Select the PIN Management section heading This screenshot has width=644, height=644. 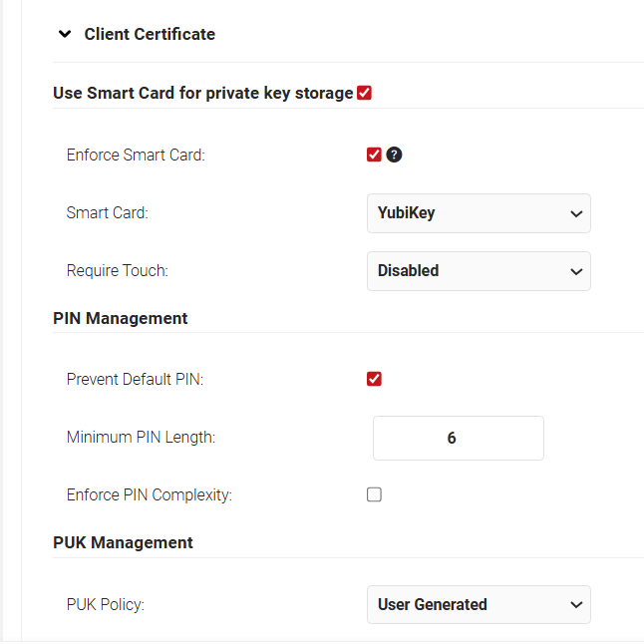tap(120, 319)
